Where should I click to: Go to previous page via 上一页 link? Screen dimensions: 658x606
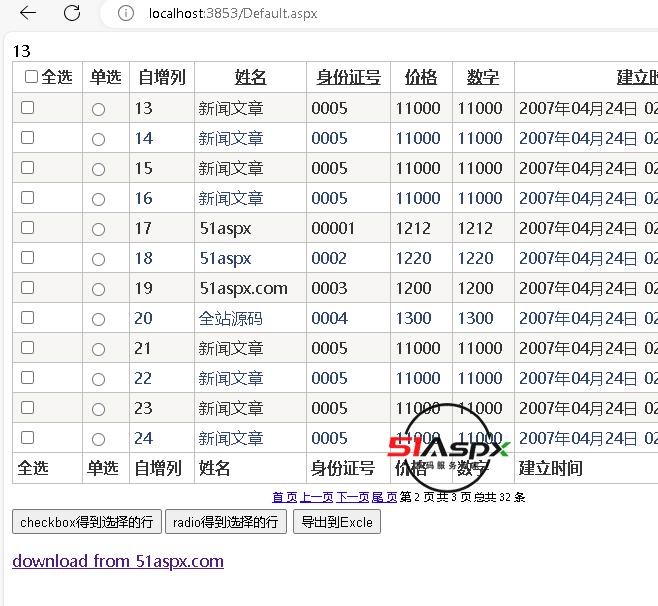point(316,497)
